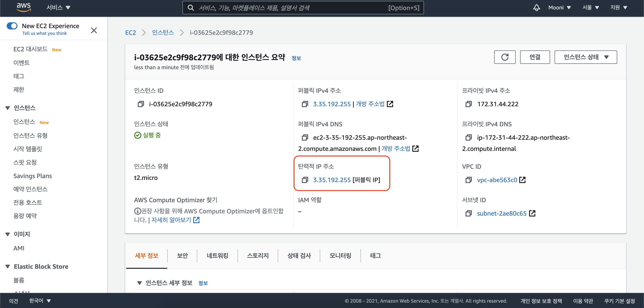This screenshot has width=644, height=308.
Task: Close the New EC2 Experience banner
Action: pyautogui.click(x=94, y=30)
